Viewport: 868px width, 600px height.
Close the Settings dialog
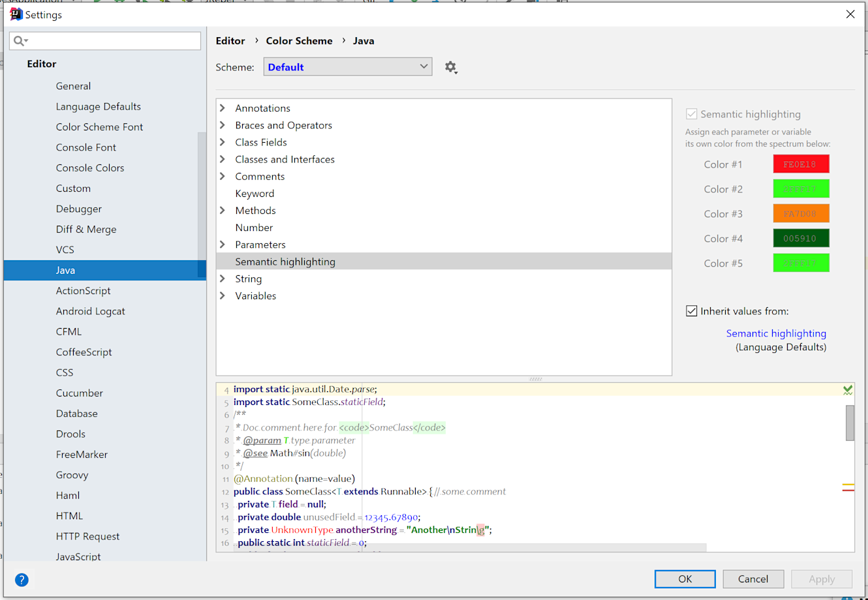point(850,14)
